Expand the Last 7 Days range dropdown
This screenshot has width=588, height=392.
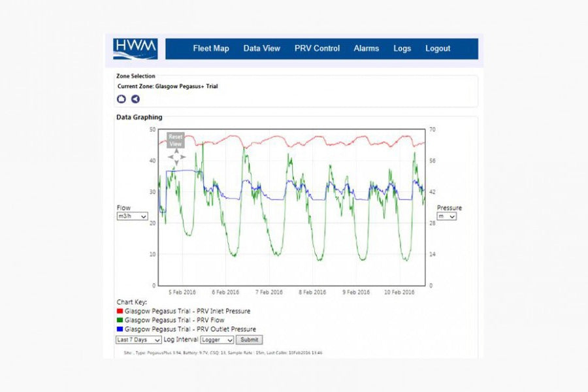(x=138, y=340)
